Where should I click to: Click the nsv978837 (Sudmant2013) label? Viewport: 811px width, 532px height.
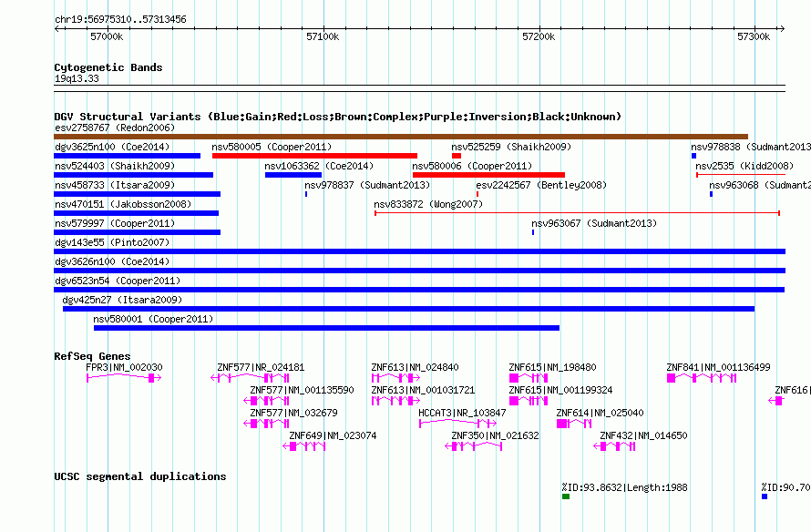(x=367, y=185)
